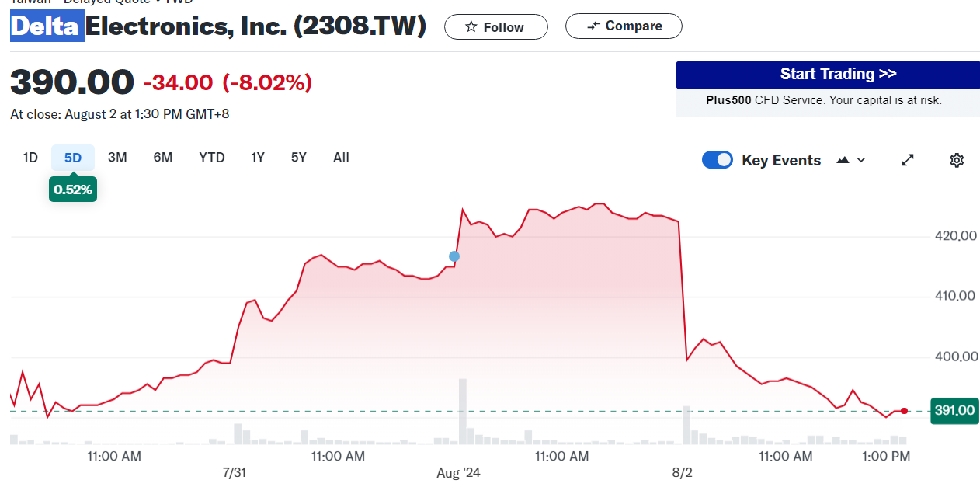Expand chart to full screen
The width and height of the screenshot is (980, 487).
pos(907,160)
